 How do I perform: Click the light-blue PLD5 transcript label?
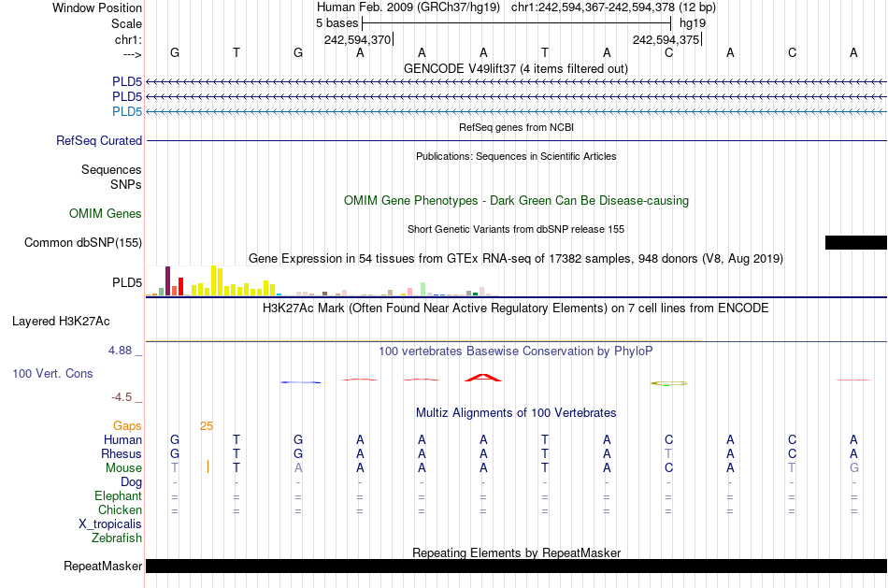[x=127, y=111]
